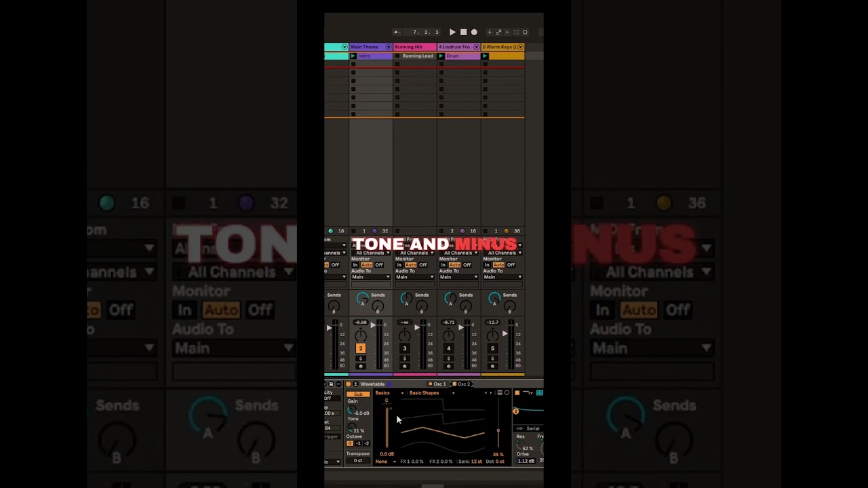The width and height of the screenshot is (868, 488).
Task: Switch to Osc 1 tab in Wavetable
Action: click(437, 384)
